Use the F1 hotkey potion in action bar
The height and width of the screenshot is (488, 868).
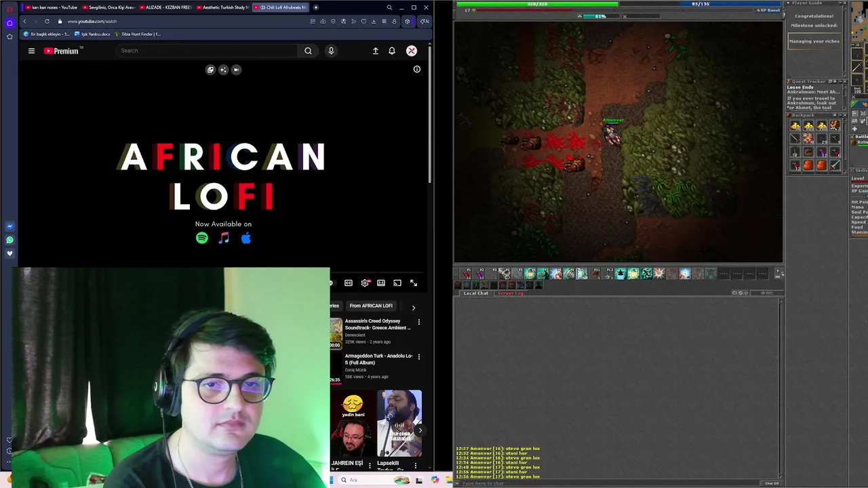point(468,273)
